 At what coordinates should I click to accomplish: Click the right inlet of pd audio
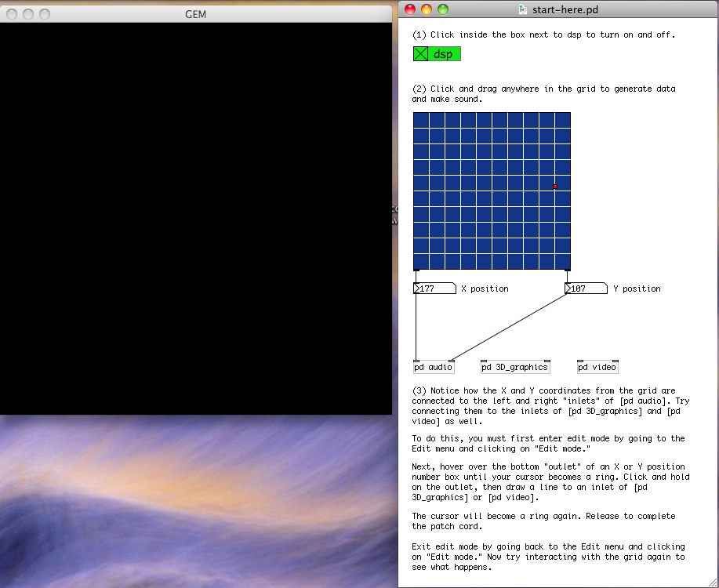tap(451, 361)
